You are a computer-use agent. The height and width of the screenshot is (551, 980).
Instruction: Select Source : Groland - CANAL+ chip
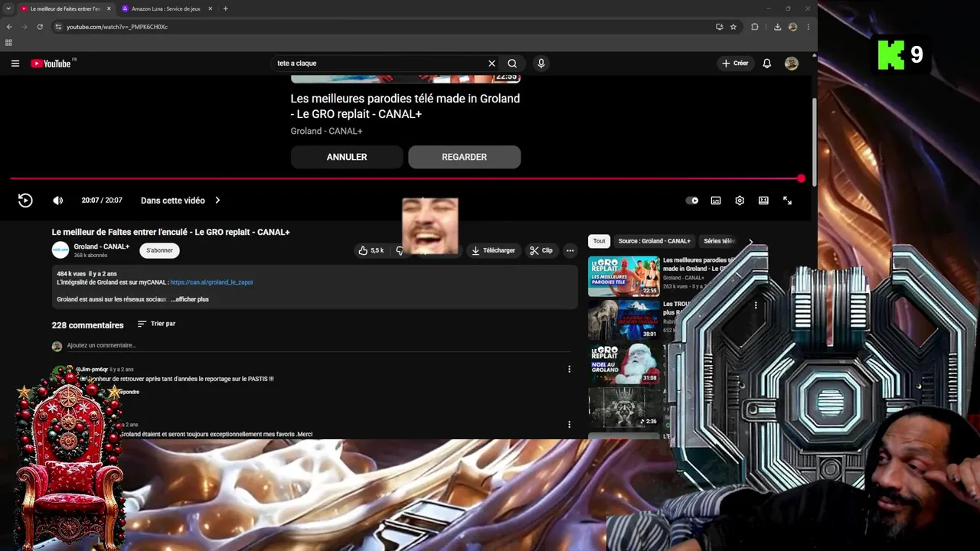(654, 241)
